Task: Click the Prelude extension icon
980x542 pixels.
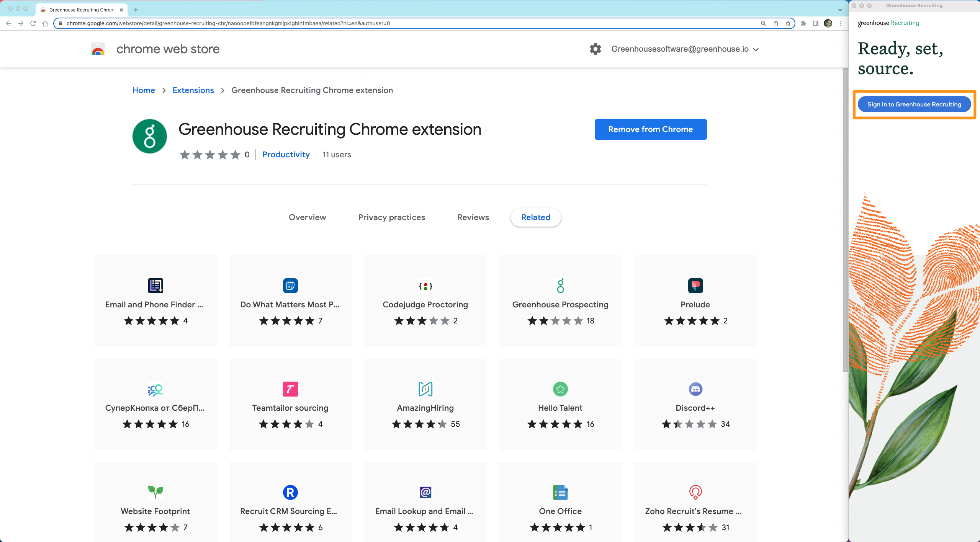Action: (695, 286)
